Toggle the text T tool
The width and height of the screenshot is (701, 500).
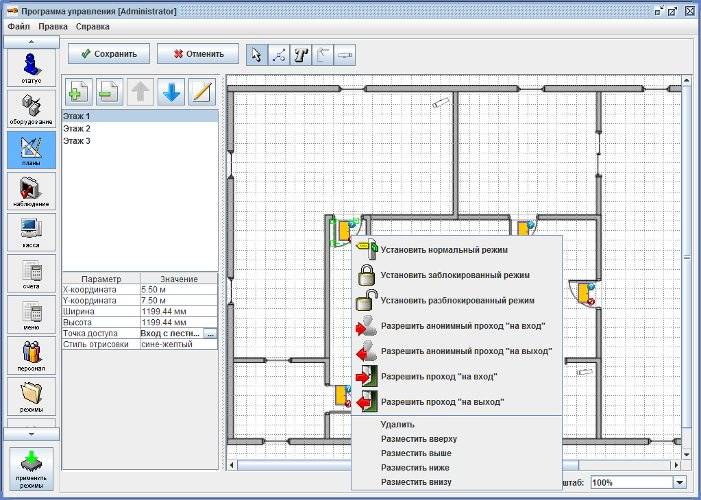[x=301, y=53]
